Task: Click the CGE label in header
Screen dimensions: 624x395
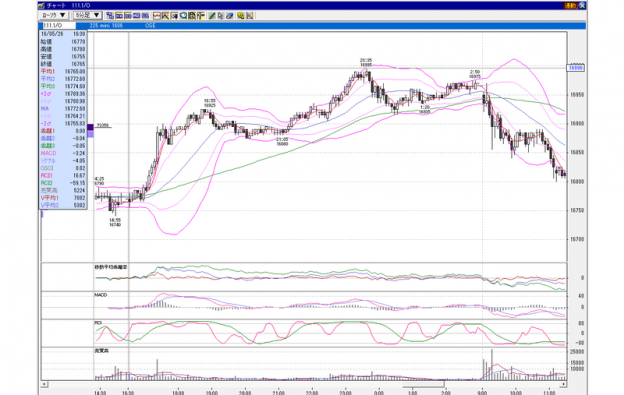Action: [x=150, y=25]
